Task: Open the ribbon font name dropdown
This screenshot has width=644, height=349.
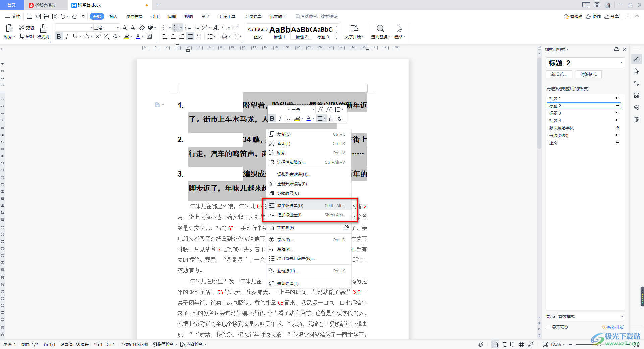Action: tap(91, 28)
